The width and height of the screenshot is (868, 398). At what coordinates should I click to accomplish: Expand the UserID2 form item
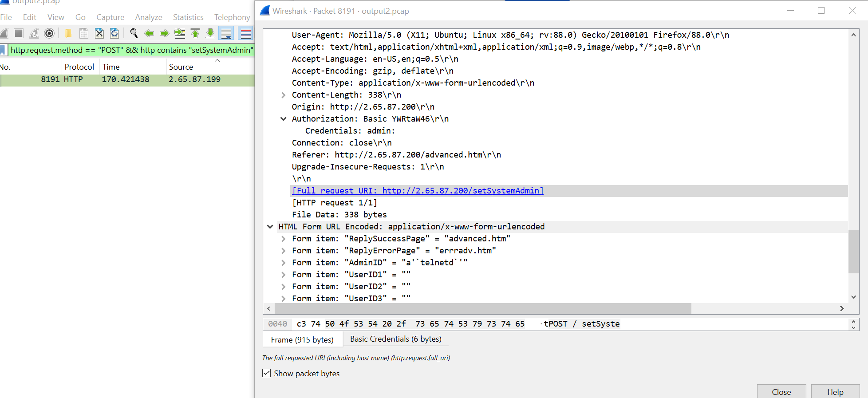[283, 287]
